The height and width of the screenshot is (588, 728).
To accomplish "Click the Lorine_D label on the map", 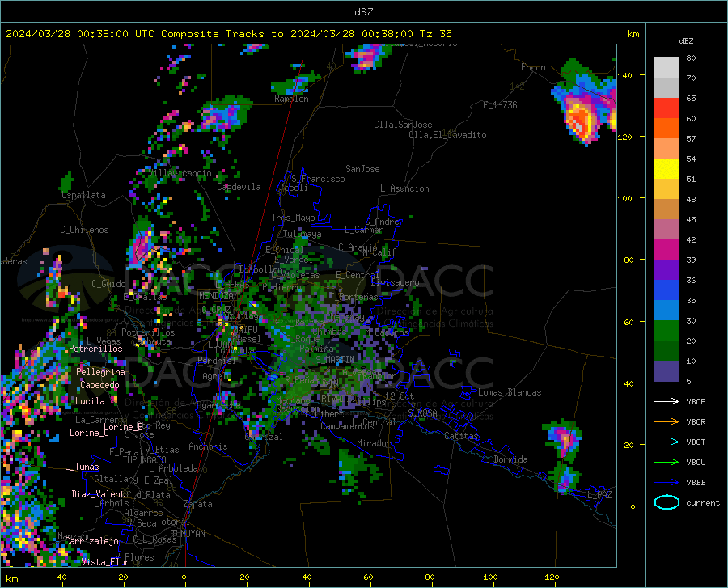I will (89, 433).
